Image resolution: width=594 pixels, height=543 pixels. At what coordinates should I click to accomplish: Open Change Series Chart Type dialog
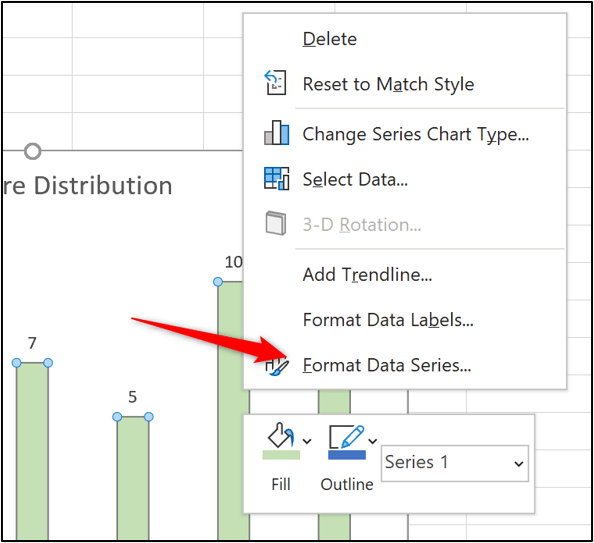(416, 134)
